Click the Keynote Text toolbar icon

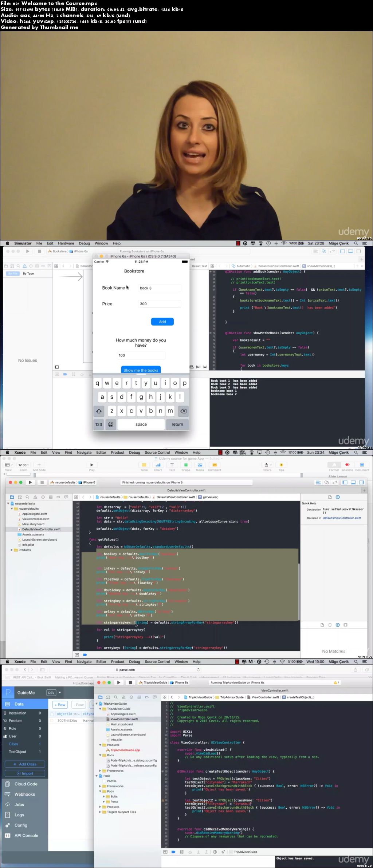click(x=172, y=465)
